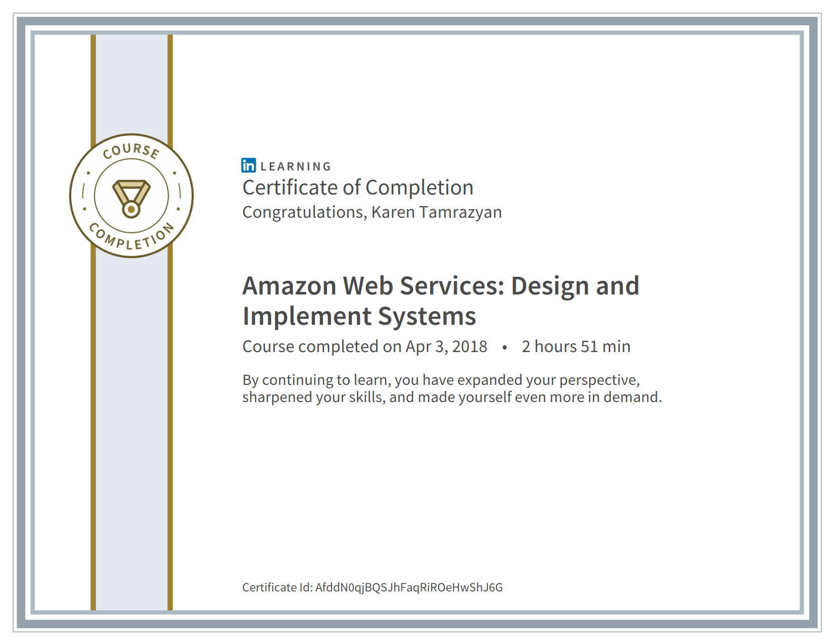
Task: Click the LEARNING wordmark next to the logo
Action: pyautogui.click(x=295, y=166)
